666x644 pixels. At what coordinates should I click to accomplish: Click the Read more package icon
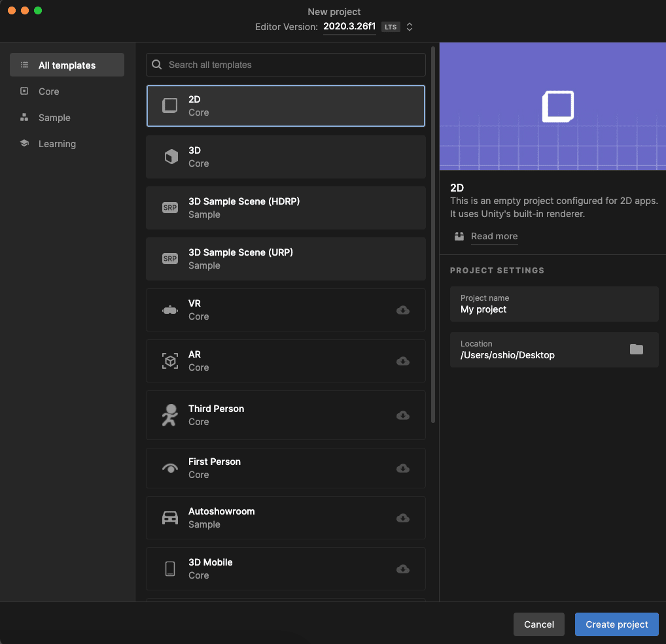coord(459,236)
